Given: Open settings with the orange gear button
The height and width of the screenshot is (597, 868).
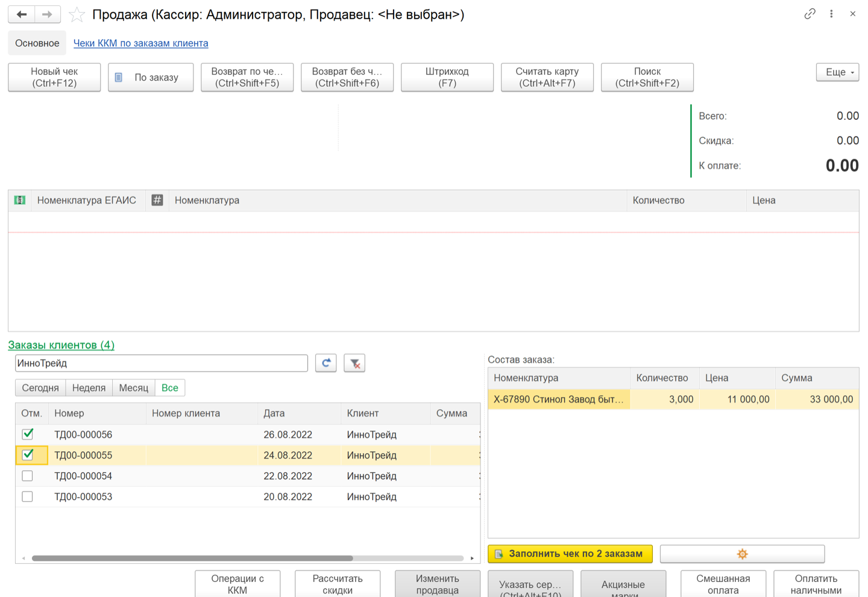Looking at the screenshot, I should 742,554.
